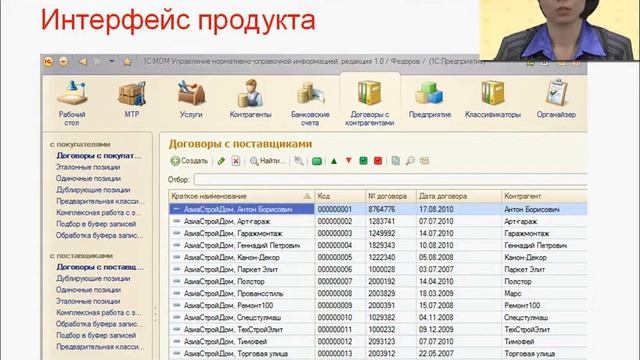Go forward with the right arrow icon
This screenshot has height=360, width=640.
98,62
